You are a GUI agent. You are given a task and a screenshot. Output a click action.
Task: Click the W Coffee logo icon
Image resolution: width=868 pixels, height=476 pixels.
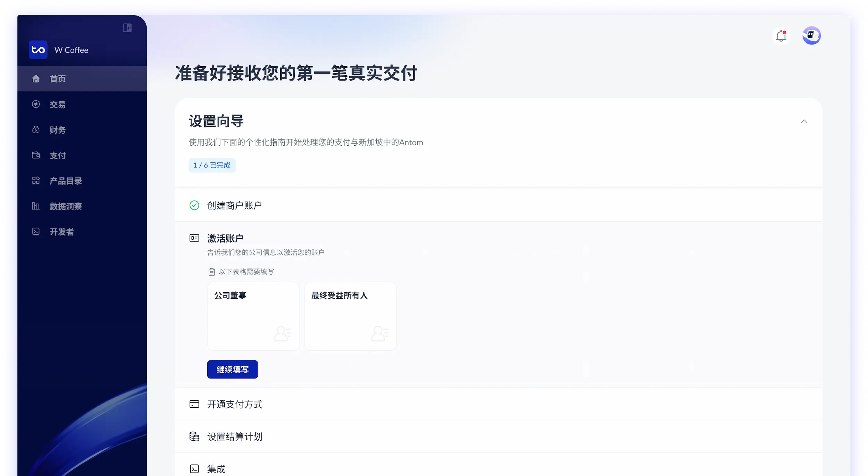38,50
